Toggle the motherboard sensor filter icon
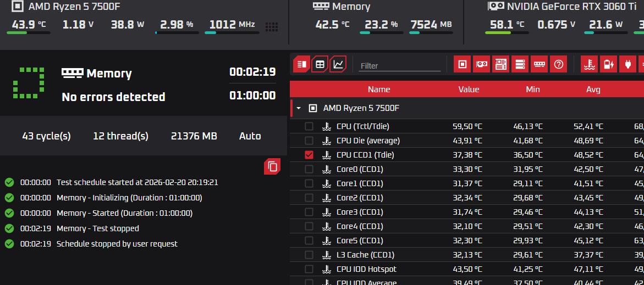This screenshot has height=285, width=644. [x=500, y=64]
